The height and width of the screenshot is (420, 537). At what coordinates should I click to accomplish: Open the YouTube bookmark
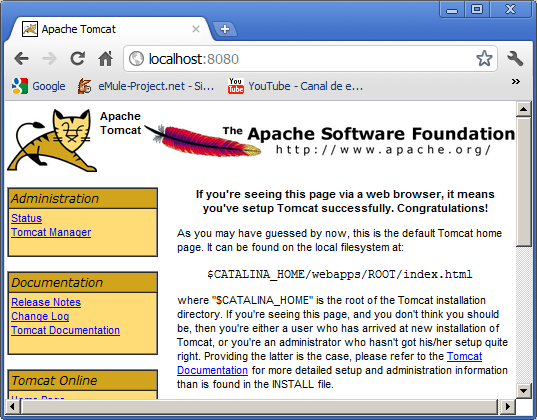click(x=295, y=86)
